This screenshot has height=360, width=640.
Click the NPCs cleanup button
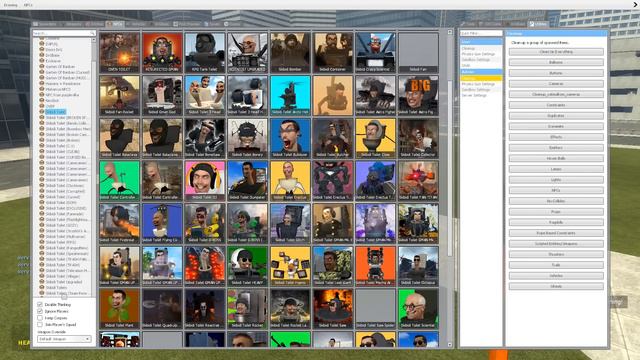556,190
